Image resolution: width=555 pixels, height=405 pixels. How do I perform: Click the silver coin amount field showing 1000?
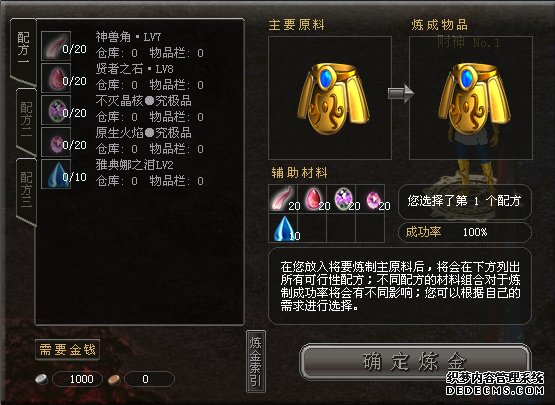click(x=78, y=379)
